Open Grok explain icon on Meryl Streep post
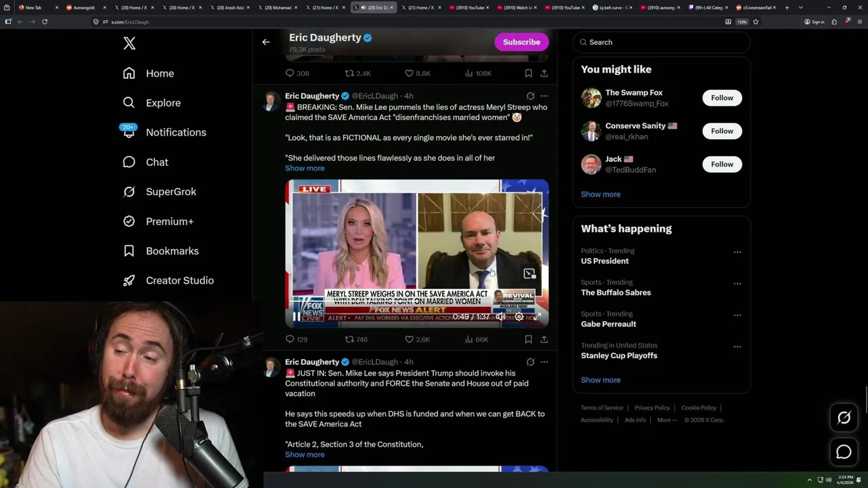This screenshot has height=488, width=868. [530, 96]
